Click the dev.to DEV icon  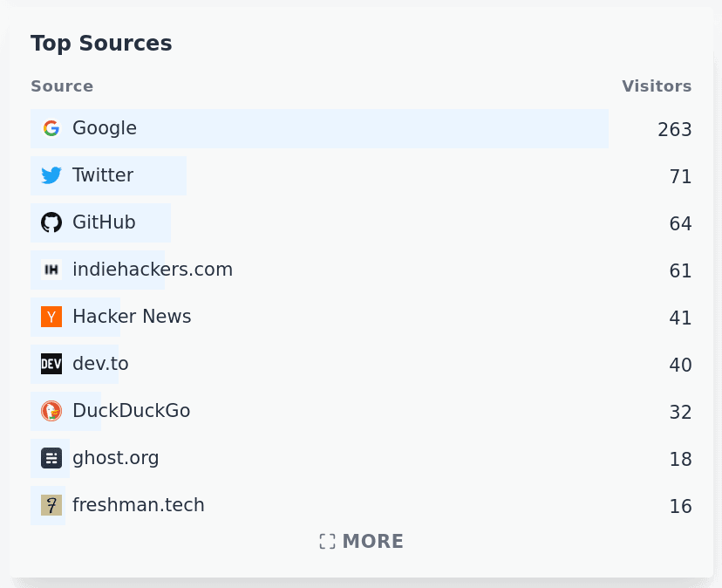[51, 364]
